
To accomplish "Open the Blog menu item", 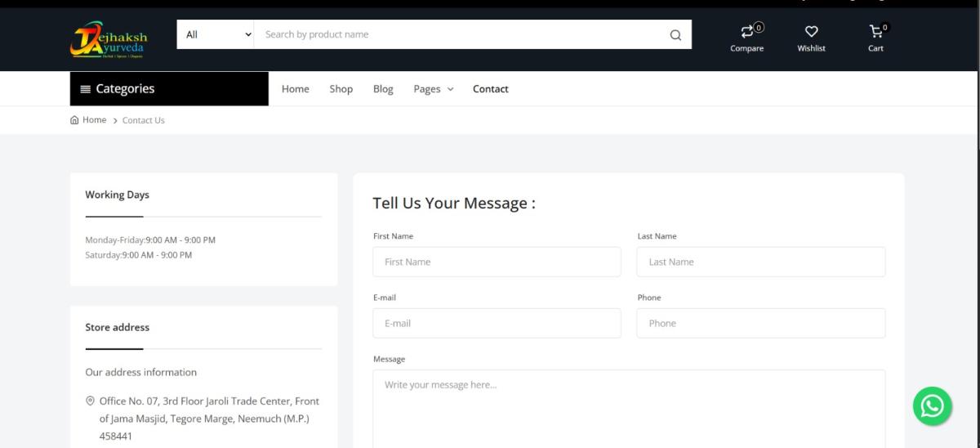I will [383, 89].
